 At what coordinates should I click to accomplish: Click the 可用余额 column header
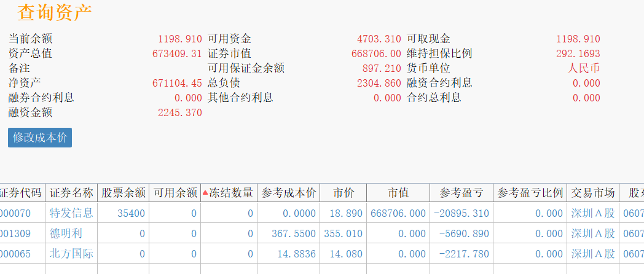click(x=175, y=193)
